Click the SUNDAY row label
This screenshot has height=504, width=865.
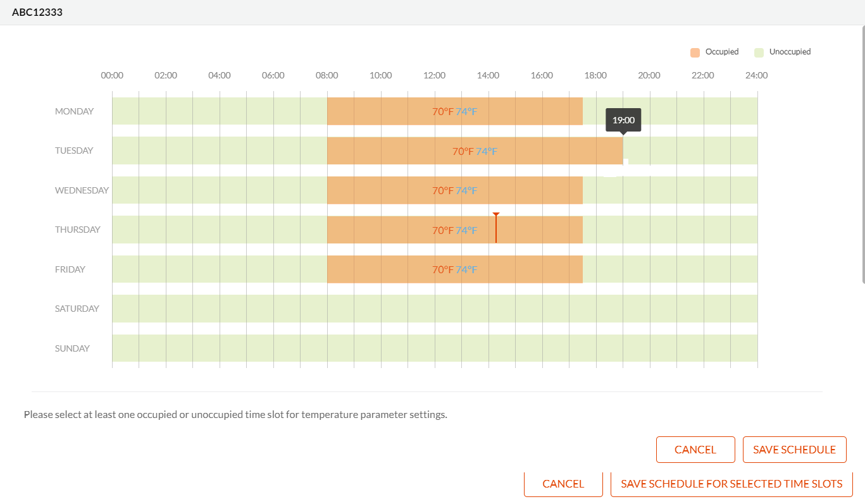pyautogui.click(x=72, y=348)
